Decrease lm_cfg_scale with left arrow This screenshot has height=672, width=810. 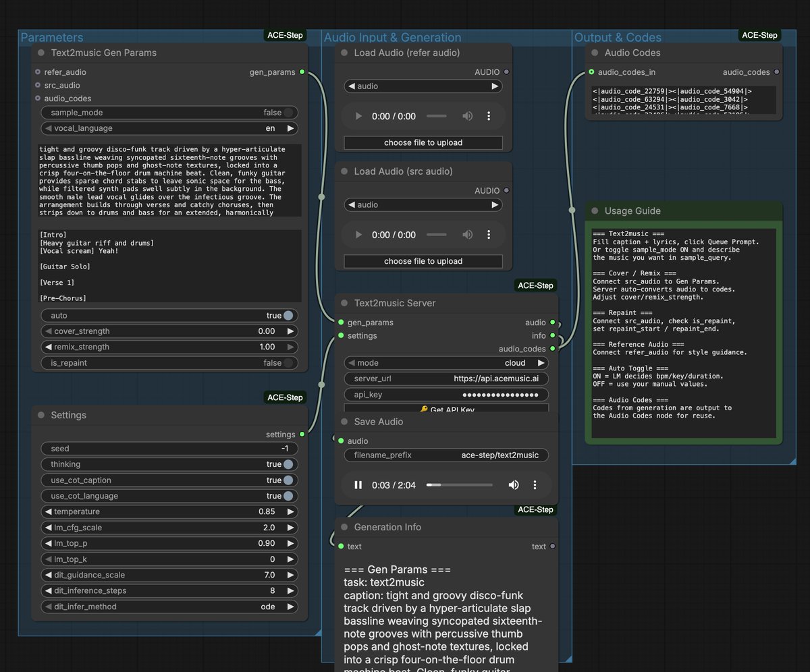click(48, 528)
